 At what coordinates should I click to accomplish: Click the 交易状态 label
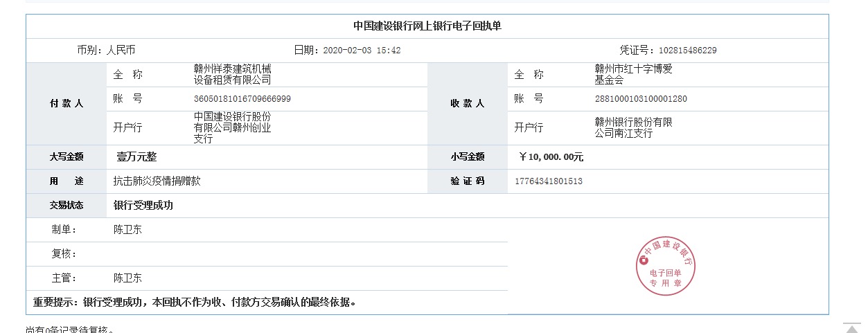67,206
